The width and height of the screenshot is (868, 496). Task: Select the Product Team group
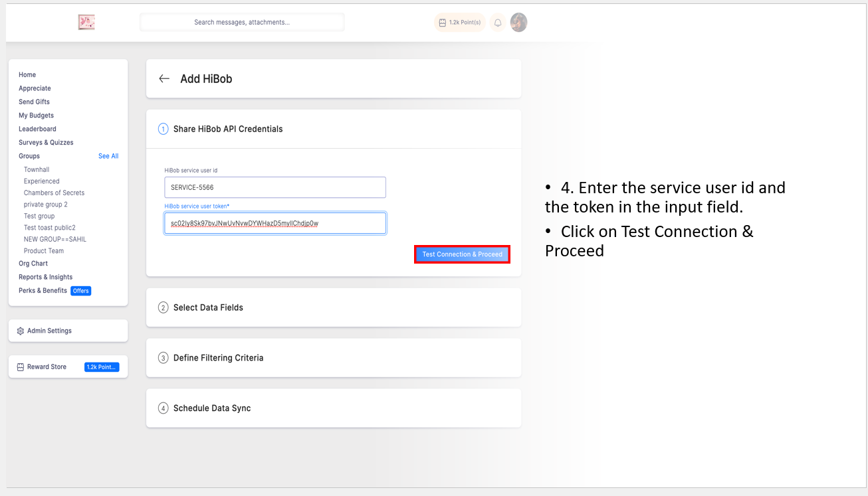(x=44, y=251)
